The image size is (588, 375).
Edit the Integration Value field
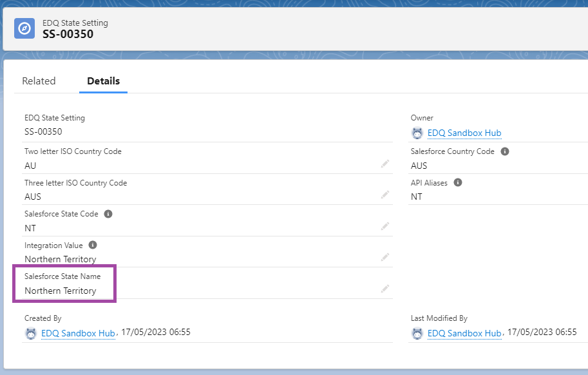pos(385,257)
